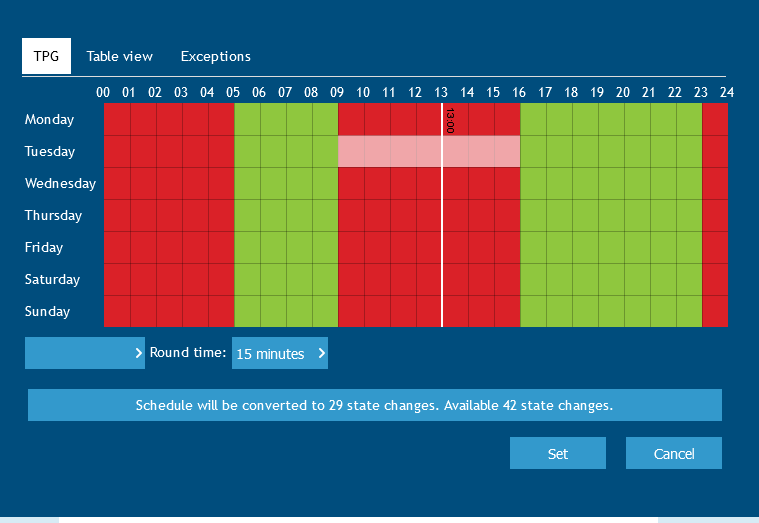Open the Round time 15 minutes dropdown
This screenshot has height=523, width=759.
279,353
